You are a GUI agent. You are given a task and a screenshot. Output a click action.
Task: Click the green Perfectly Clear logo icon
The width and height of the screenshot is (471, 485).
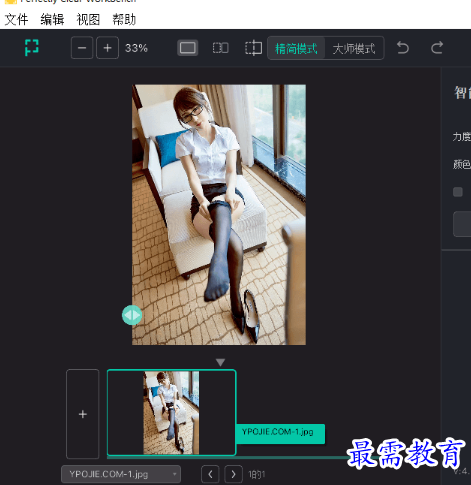pos(32,47)
